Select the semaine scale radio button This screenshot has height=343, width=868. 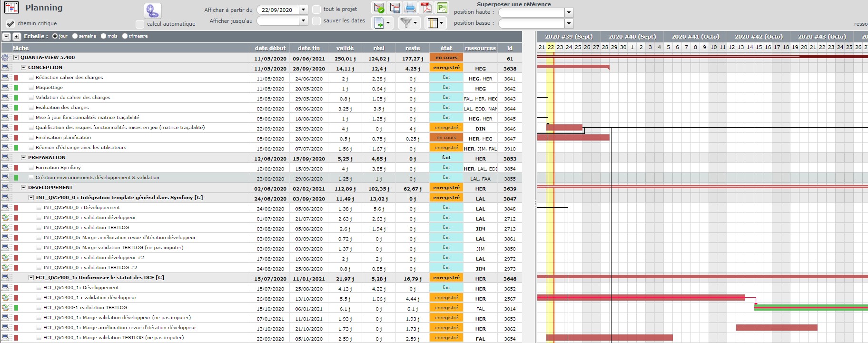point(75,36)
